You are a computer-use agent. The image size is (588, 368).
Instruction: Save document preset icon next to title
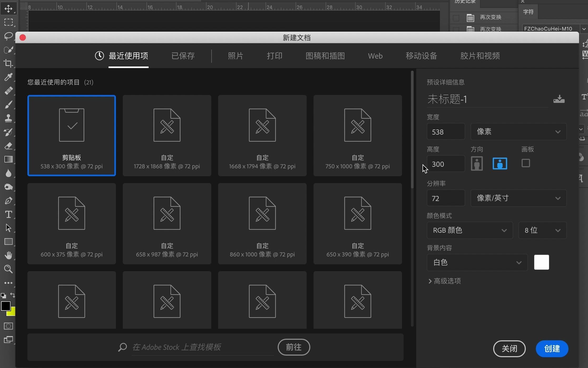[559, 99]
